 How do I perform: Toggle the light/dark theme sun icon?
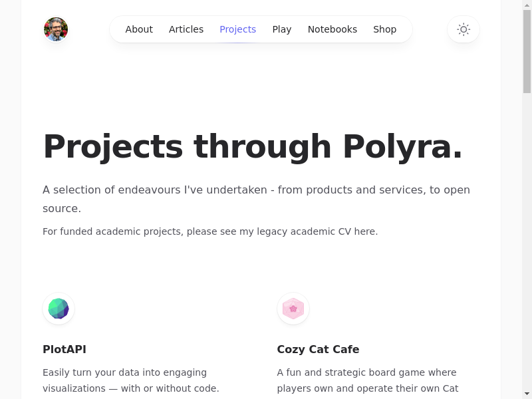464,29
